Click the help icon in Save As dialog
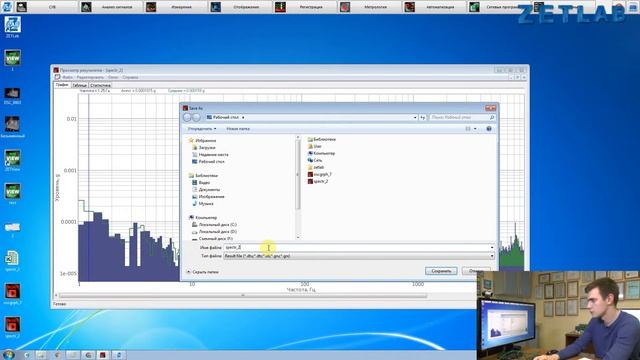Image resolution: width=640 pixels, height=360 pixels. click(x=489, y=129)
